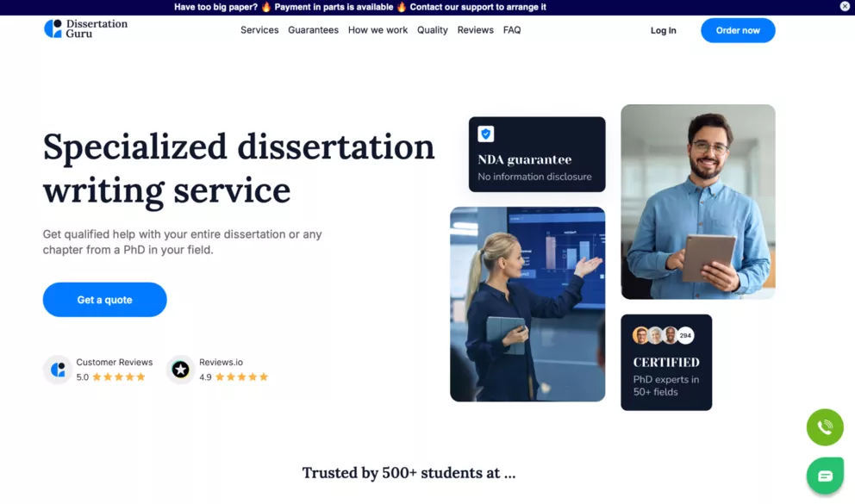The image size is (855, 504).
Task: Click the 'Payment in parts is available' banner text
Action: click(334, 7)
